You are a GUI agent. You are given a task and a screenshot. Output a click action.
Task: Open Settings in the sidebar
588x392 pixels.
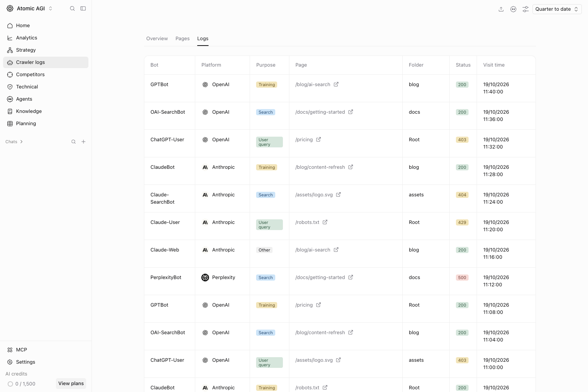46,362
